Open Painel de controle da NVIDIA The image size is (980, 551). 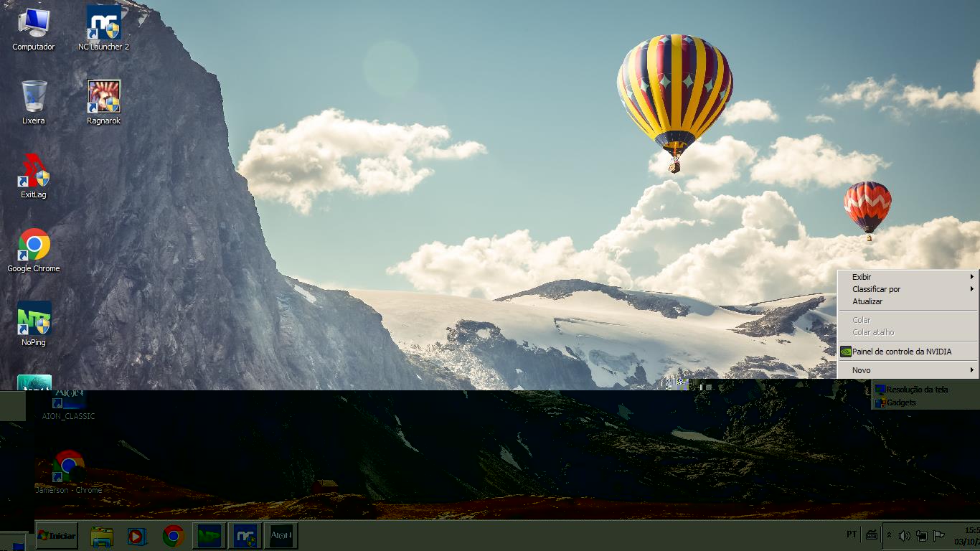[901, 352]
